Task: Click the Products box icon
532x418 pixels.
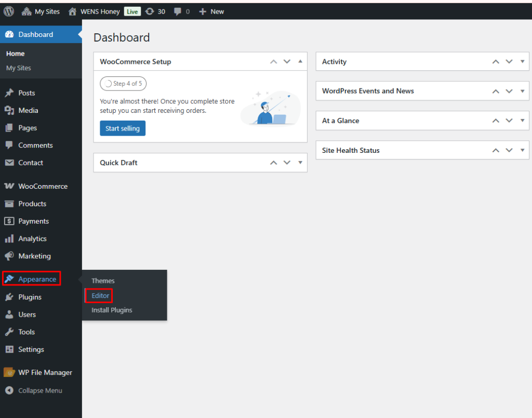Action: coord(9,204)
